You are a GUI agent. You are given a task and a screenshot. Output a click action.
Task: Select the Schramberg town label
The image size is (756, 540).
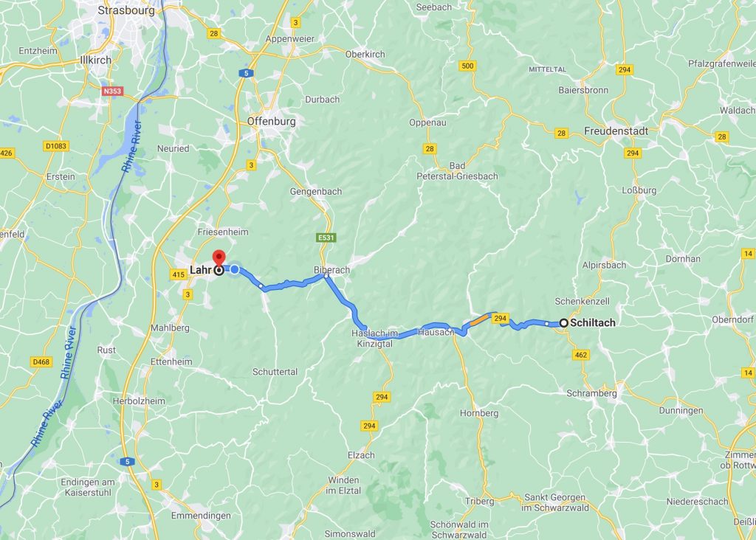pyautogui.click(x=591, y=393)
